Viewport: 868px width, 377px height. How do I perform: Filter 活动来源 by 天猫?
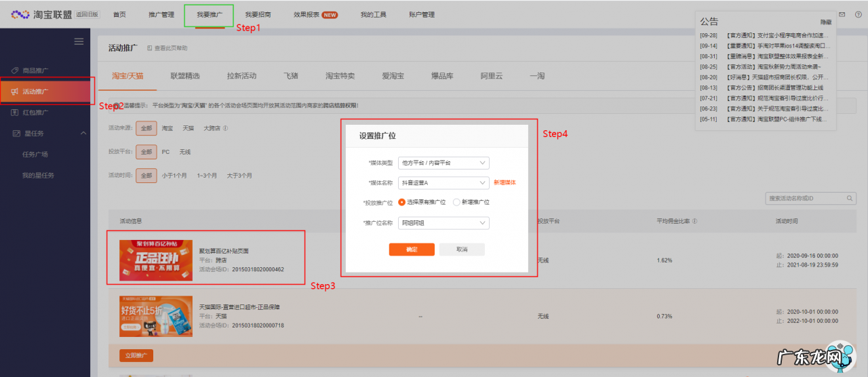coord(188,128)
